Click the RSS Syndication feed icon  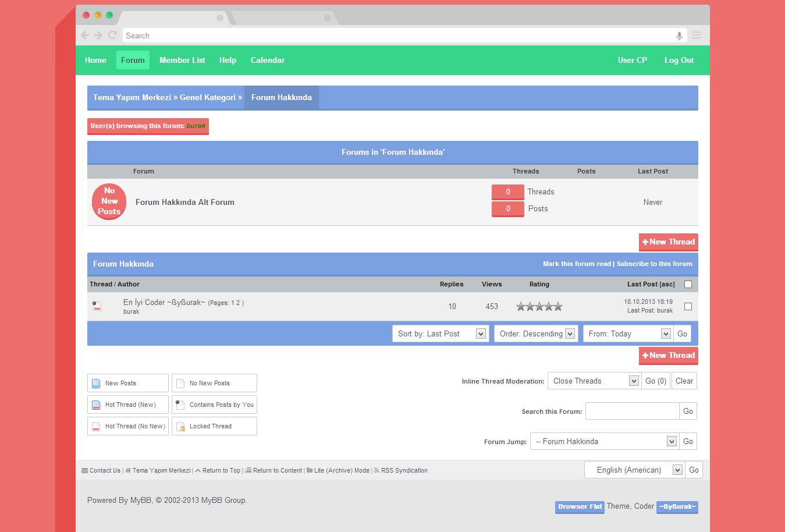click(x=376, y=470)
